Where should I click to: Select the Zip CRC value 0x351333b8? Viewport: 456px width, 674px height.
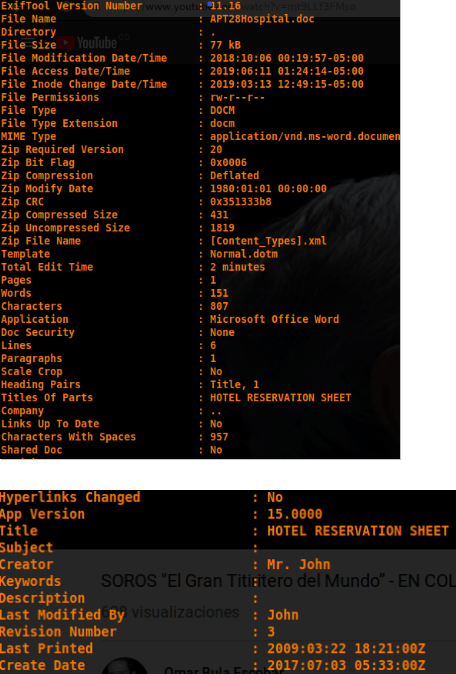point(241,202)
